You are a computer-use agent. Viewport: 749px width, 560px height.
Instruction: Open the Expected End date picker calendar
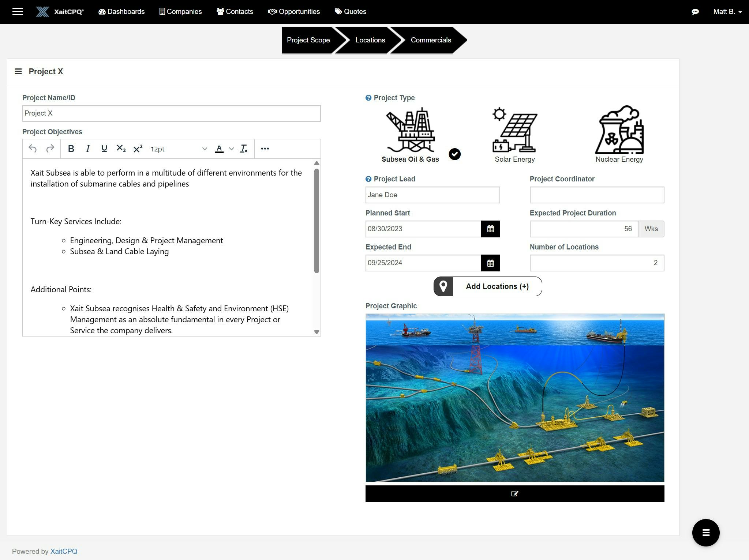[x=491, y=263]
